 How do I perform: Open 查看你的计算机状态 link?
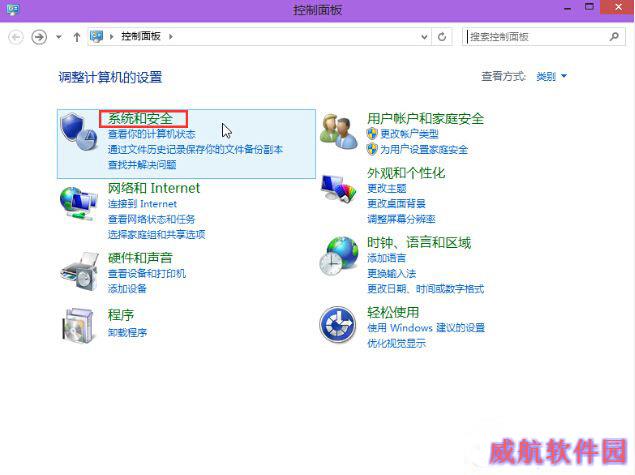(x=151, y=134)
